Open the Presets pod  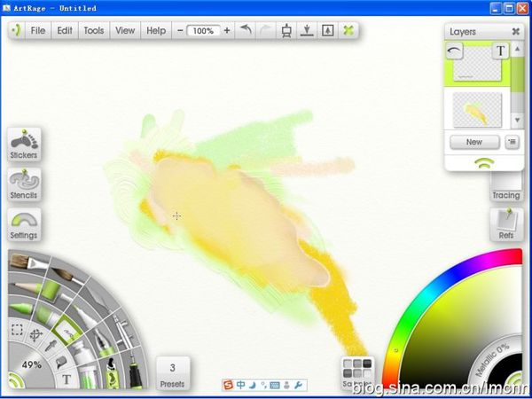pyautogui.click(x=173, y=373)
